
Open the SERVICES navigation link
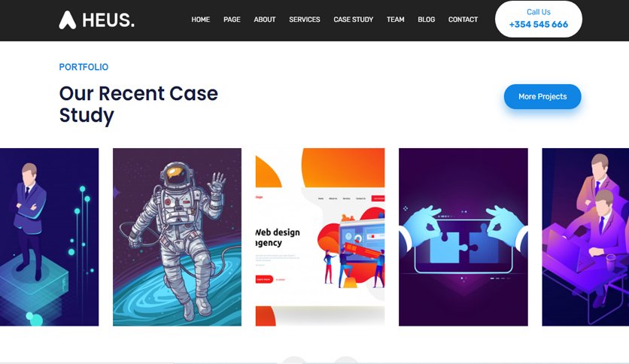pos(305,20)
